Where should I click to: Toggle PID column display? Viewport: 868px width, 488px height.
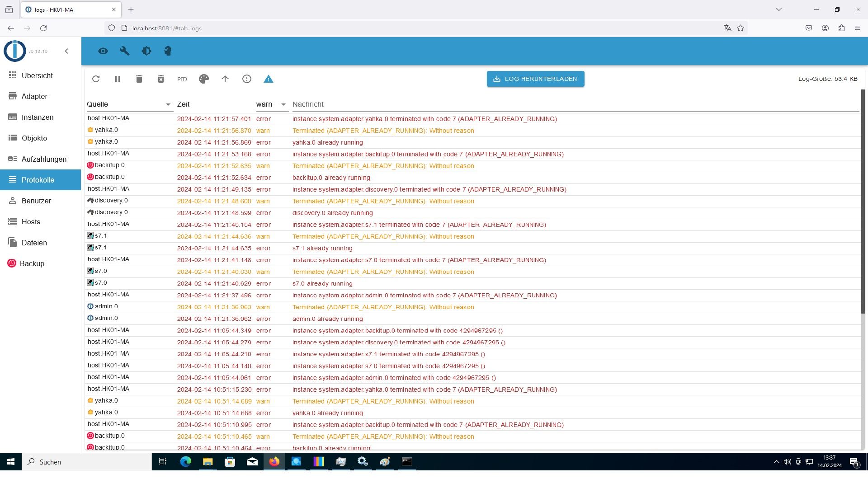tap(182, 80)
